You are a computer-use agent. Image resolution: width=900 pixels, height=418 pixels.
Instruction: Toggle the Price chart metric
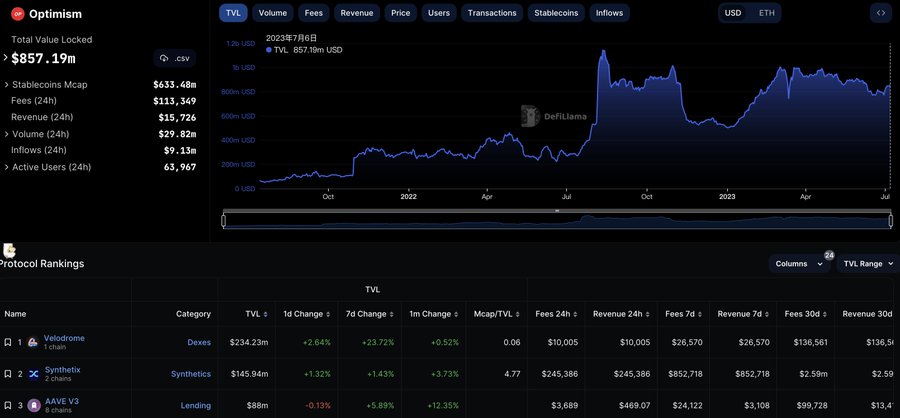click(x=401, y=13)
